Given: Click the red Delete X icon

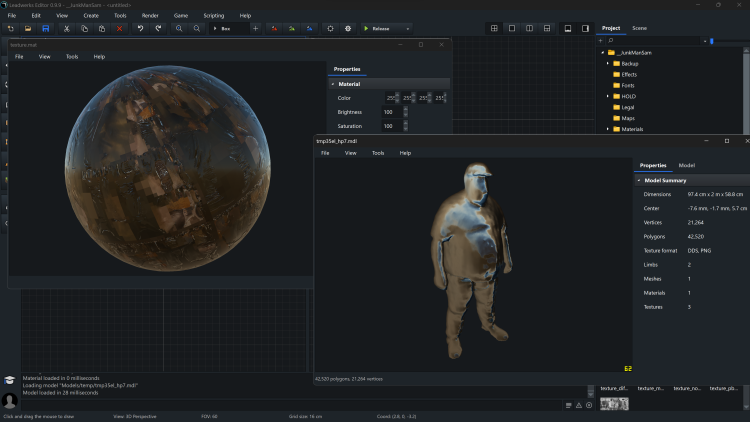Looking at the screenshot, I should pos(119,28).
